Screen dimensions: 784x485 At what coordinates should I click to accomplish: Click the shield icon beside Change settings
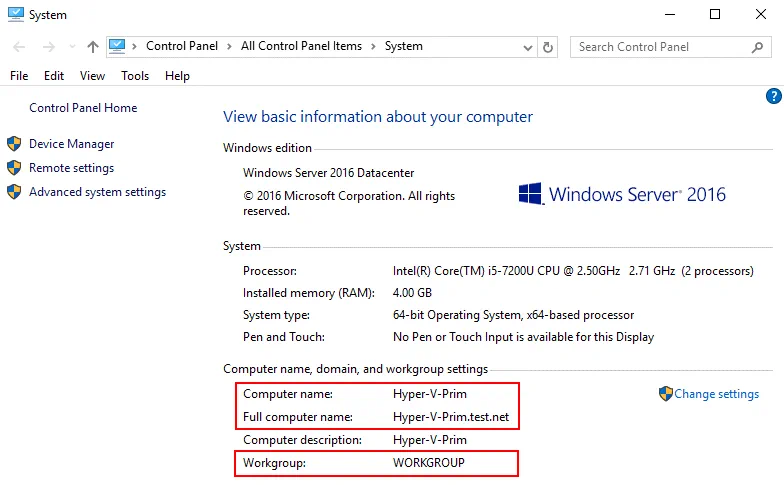[x=665, y=394]
